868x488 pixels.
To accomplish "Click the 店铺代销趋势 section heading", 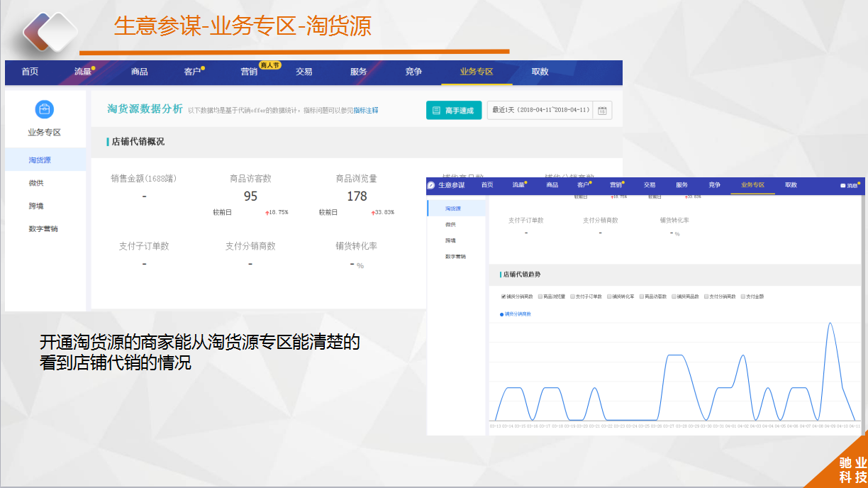I will (x=521, y=274).
